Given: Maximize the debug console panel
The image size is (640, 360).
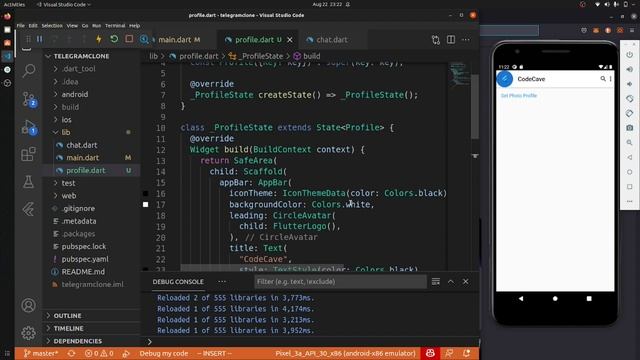Looking at the screenshot, I should click(451, 282).
